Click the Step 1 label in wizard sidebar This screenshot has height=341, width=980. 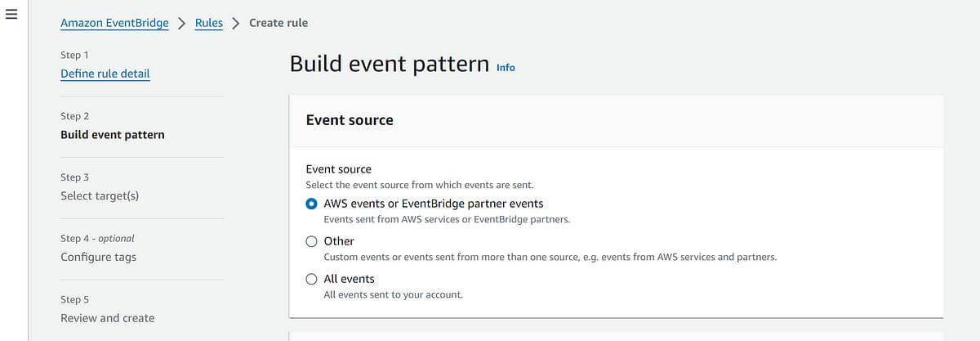74,55
